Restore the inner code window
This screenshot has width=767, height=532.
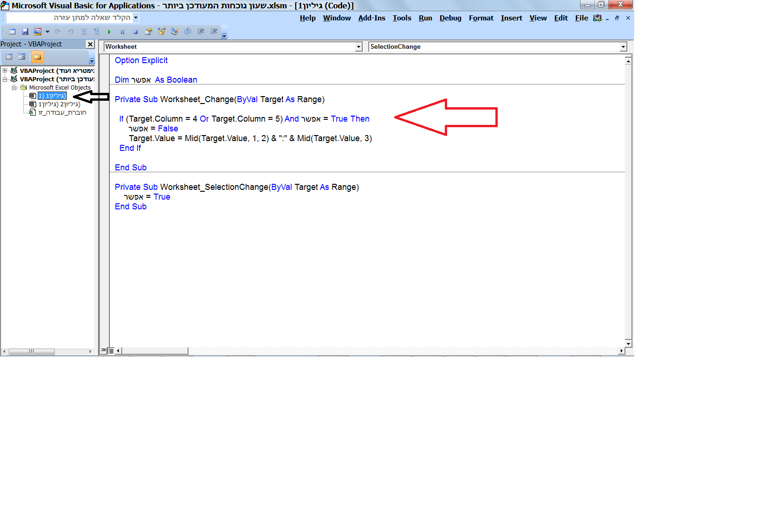tap(617, 18)
